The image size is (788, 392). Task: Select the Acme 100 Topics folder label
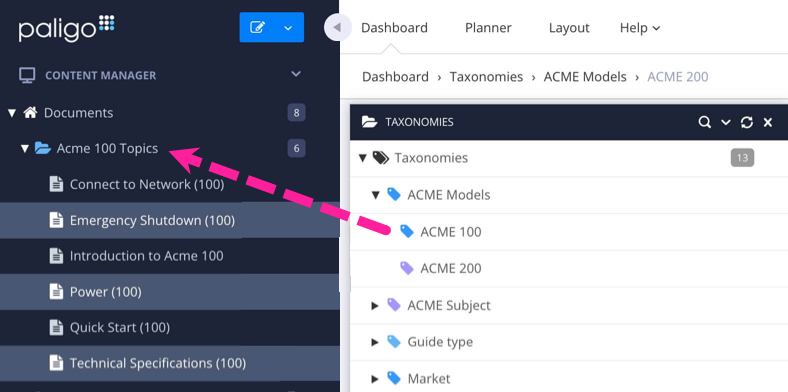[x=108, y=149]
